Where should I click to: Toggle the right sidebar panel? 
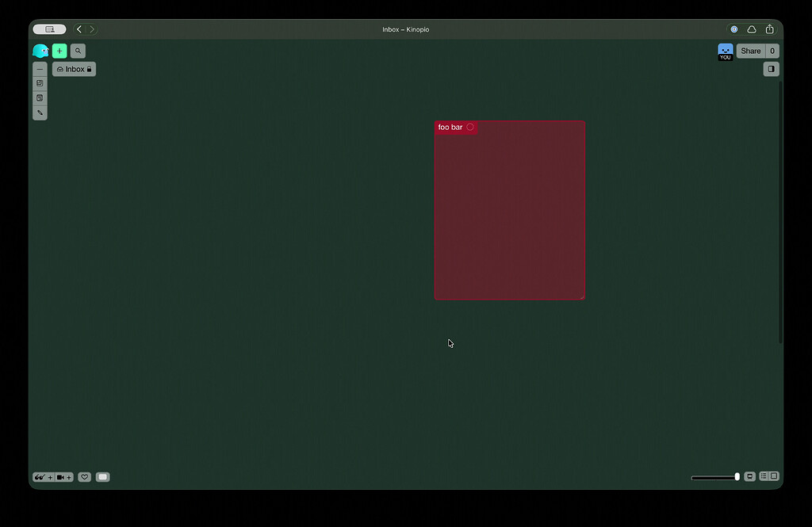[771, 69]
